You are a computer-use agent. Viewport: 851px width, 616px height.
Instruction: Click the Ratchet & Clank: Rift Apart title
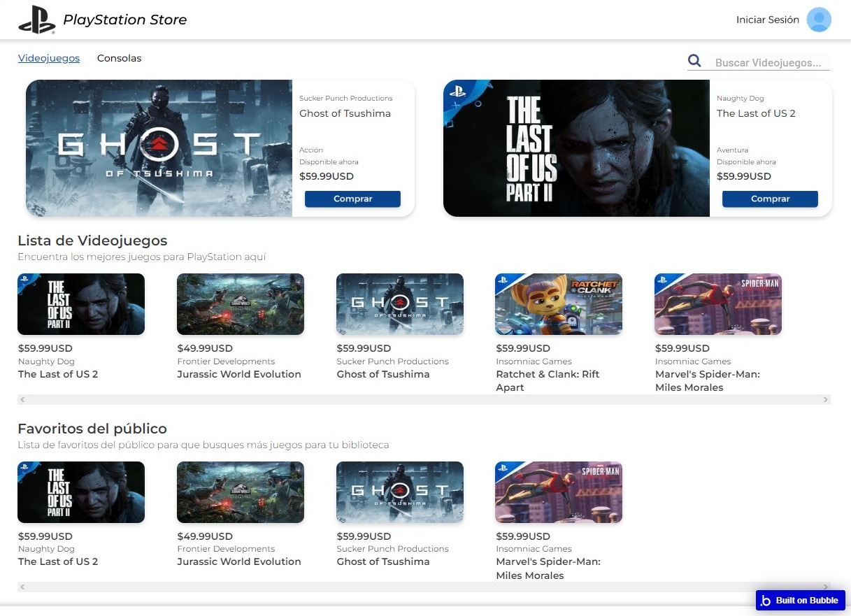click(x=548, y=381)
